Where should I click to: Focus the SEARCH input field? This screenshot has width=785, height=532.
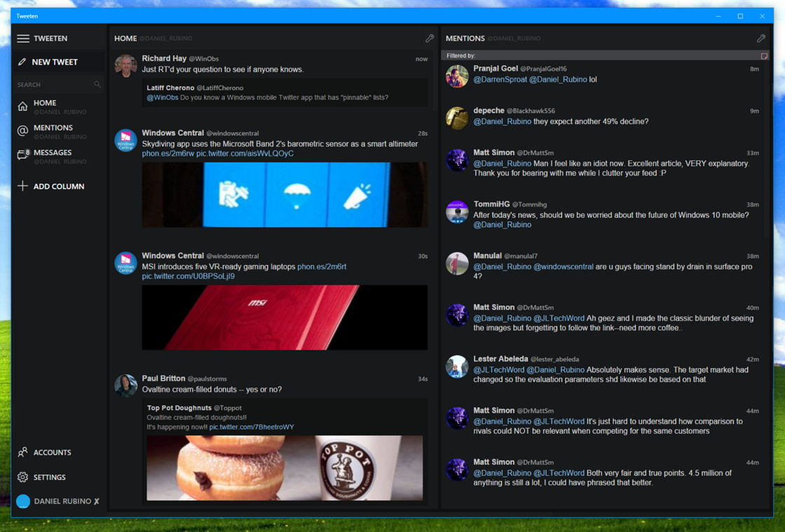pos(59,85)
